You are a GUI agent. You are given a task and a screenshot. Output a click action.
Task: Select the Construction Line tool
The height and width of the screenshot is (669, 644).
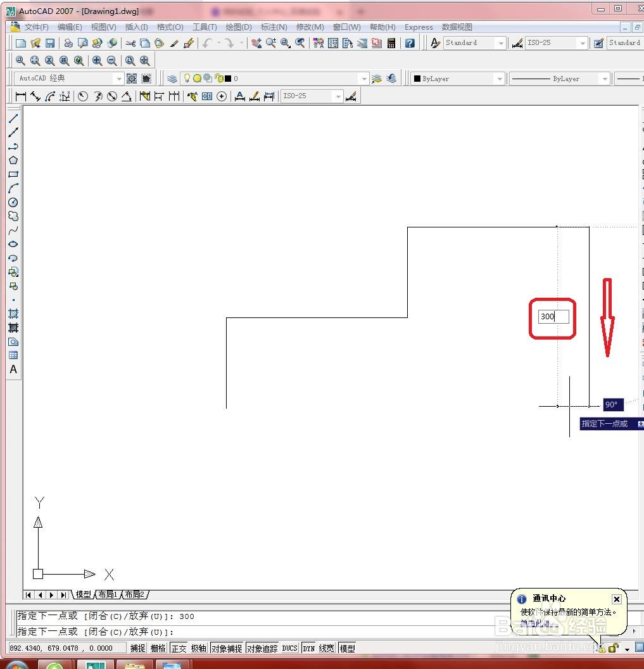pos(13,132)
